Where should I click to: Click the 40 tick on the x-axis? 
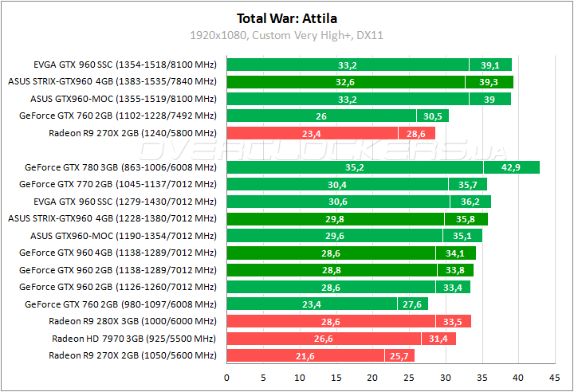pos(518,376)
